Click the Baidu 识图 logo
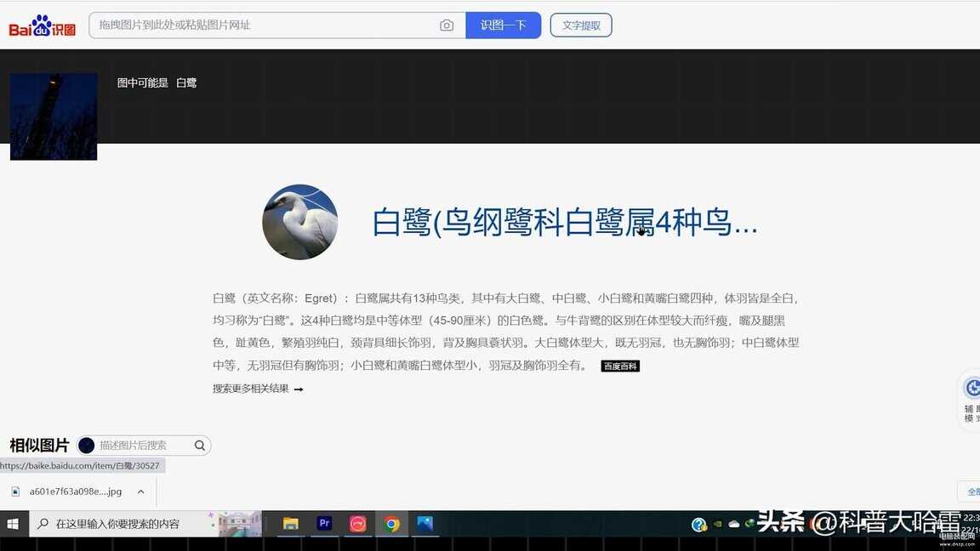The width and height of the screenshot is (980, 551). [x=43, y=26]
